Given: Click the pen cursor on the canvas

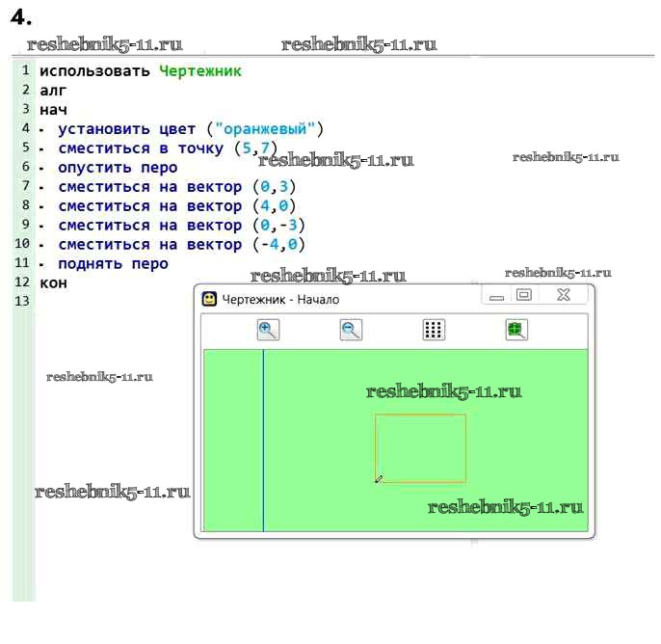Looking at the screenshot, I should 379,478.
